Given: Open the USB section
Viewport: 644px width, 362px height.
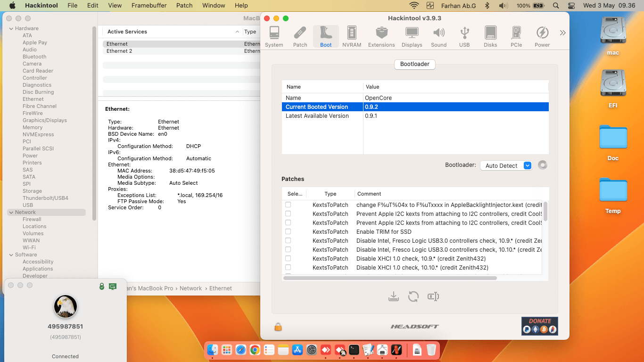Looking at the screenshot, I should click(x=464, y=36).
